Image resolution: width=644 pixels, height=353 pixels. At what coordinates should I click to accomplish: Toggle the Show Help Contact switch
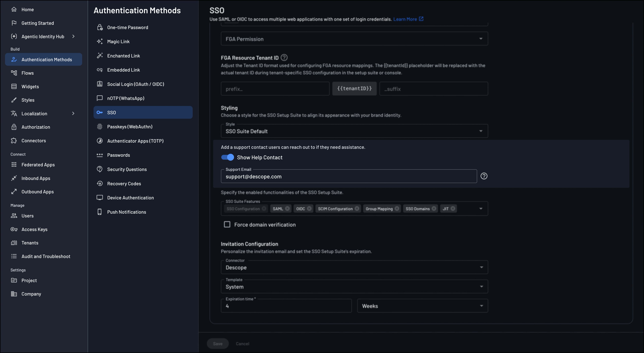228,157
